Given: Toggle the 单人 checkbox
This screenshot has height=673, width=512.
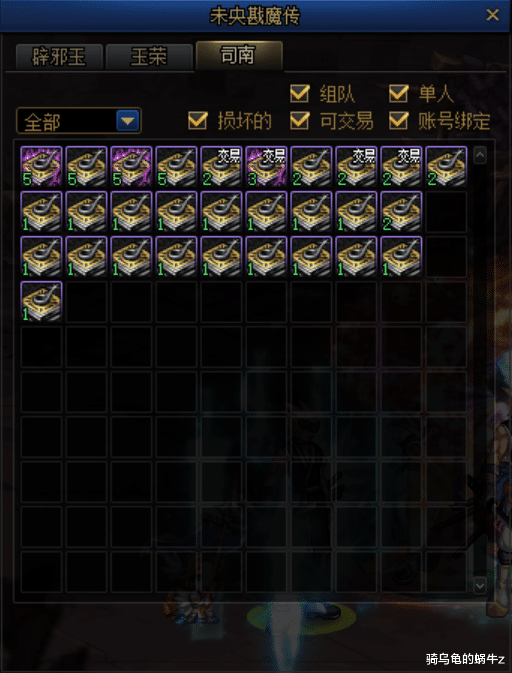Looking at the screenshot, I should click(399, 94).
